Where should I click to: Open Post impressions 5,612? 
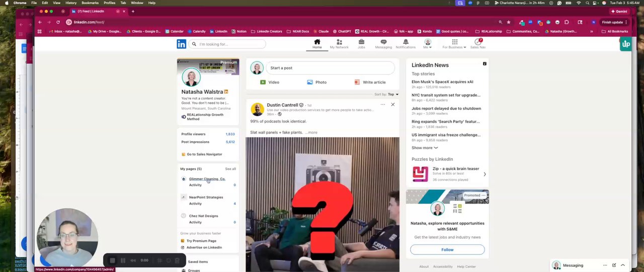point(230,142)
